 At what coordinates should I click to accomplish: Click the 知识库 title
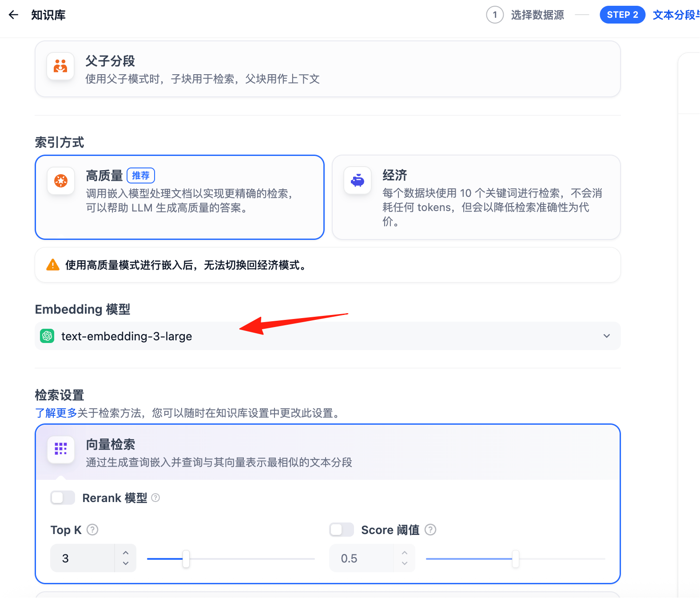(48, 15)
